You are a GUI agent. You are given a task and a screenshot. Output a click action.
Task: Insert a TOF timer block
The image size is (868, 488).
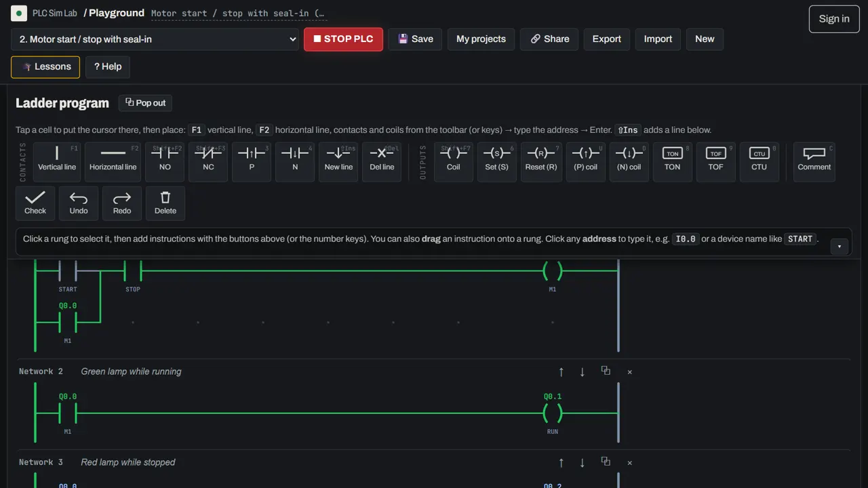[715, 162]
